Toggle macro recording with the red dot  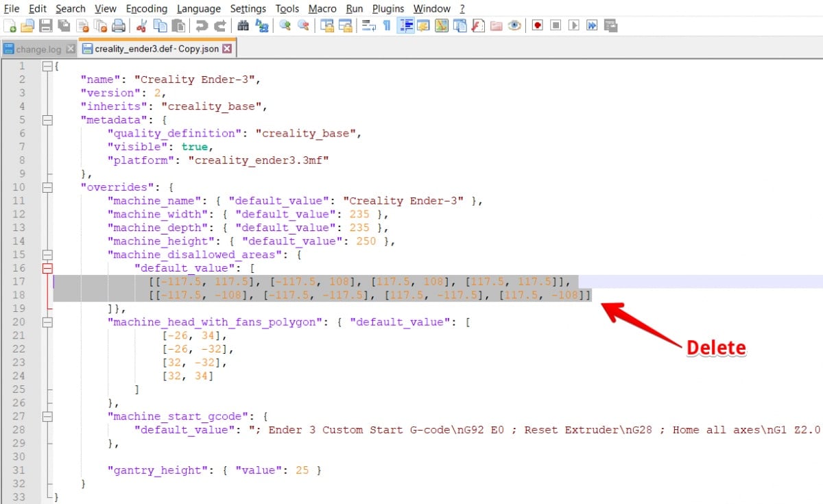point(537,26)
